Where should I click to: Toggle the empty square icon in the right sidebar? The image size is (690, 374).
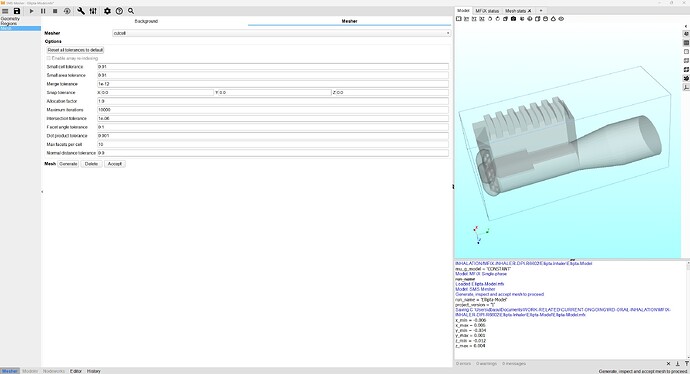tap(686, 52)
